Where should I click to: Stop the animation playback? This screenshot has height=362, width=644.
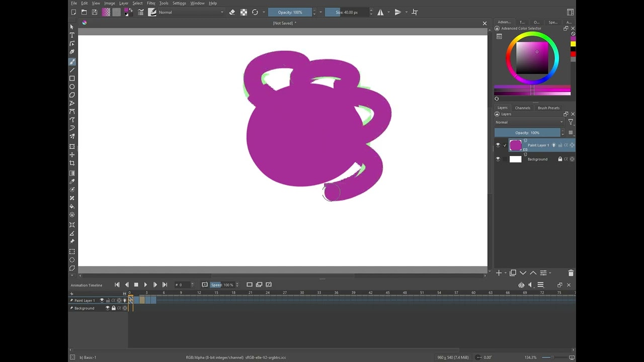[136, 285]
